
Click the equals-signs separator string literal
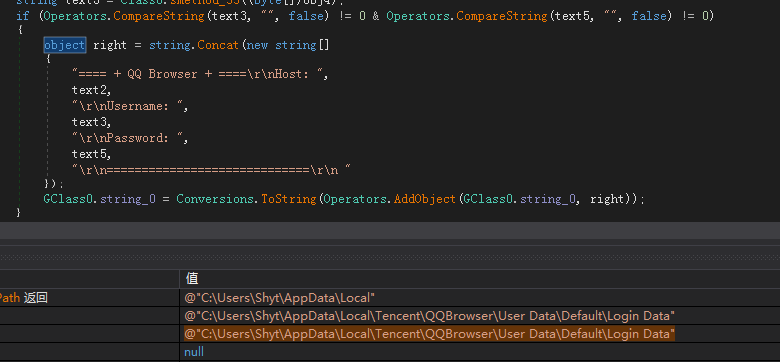coord(211,171)
